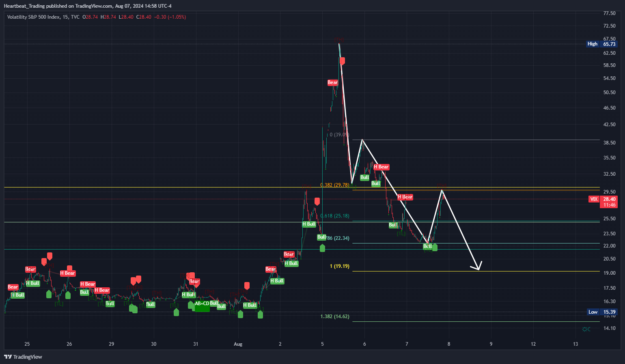Click the 32.50 price axis value
Viewport: 625px width, 364px height.
[609, 174]
